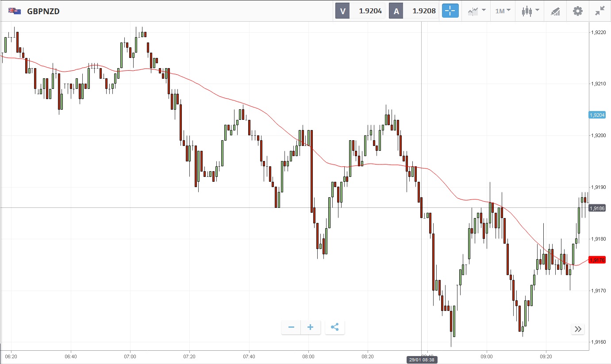Zoom out the chart with minus
This screenshot has width=611, height=364.
click(x=291, y=327)
